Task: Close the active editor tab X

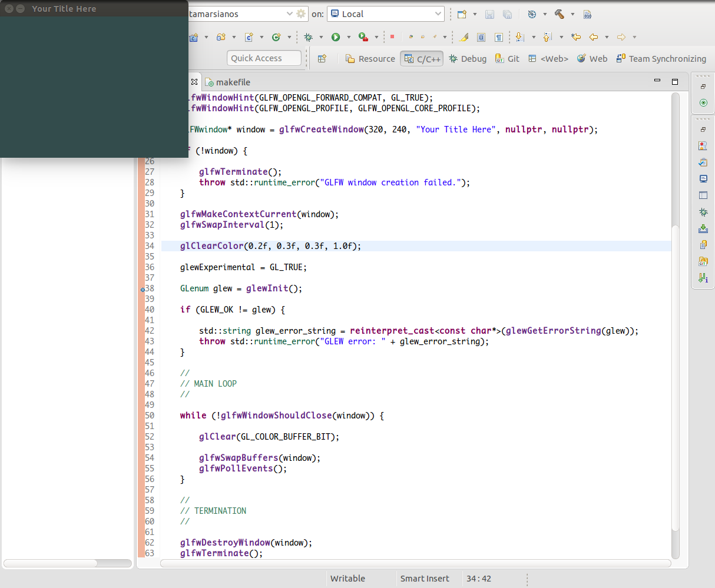Action: (194, 82)
